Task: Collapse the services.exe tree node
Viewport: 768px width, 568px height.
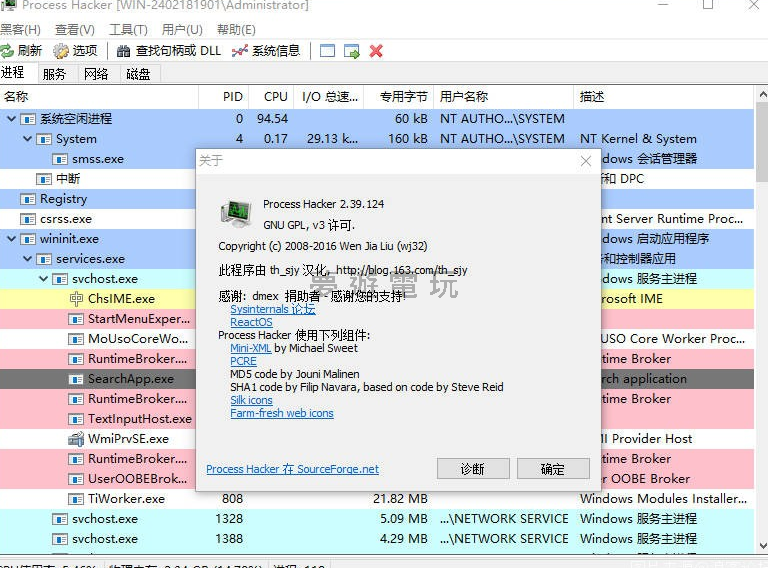Action: coord(28,259)
